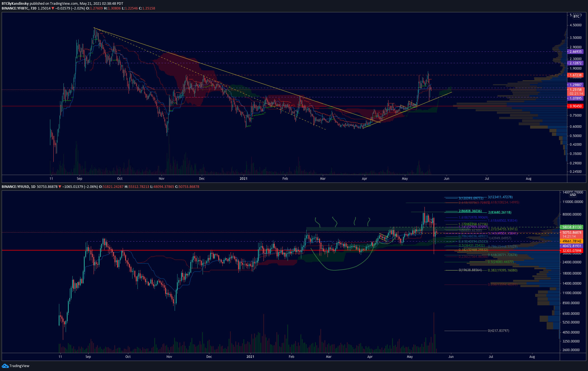Click the YFIBTC high value H:1.30806
Screen dimensions: 588x371
click(x=112, y=8)
